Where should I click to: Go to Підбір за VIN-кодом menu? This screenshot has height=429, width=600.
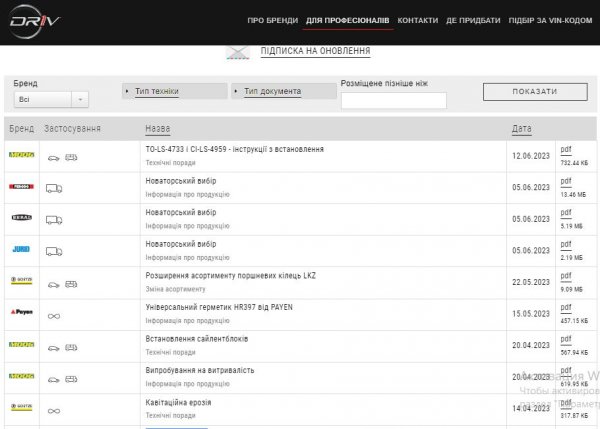pyautogui.click(x=550, y=21)
